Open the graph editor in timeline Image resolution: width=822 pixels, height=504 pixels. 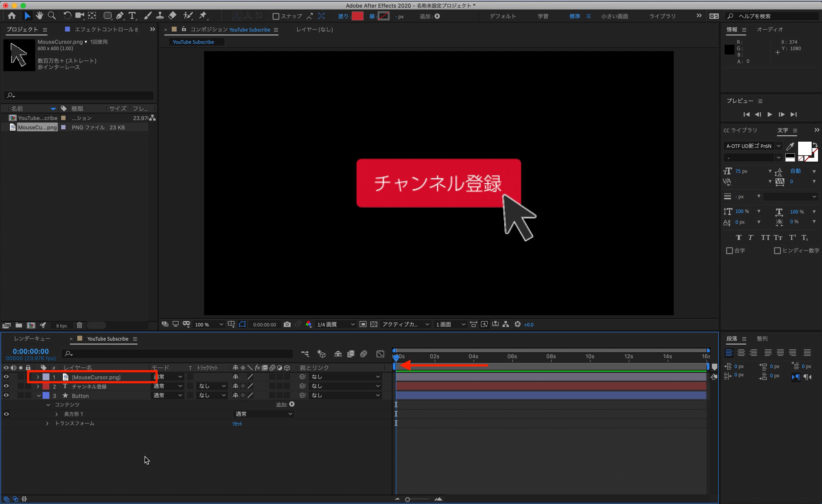[380, 354]
